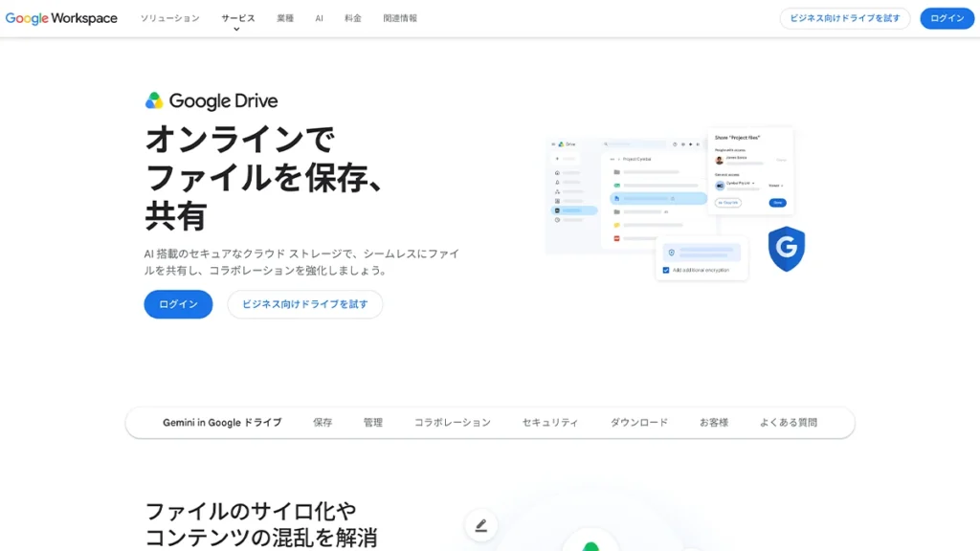
Task: Click the blue ログイン button in hero
Action: pos(178,304)
